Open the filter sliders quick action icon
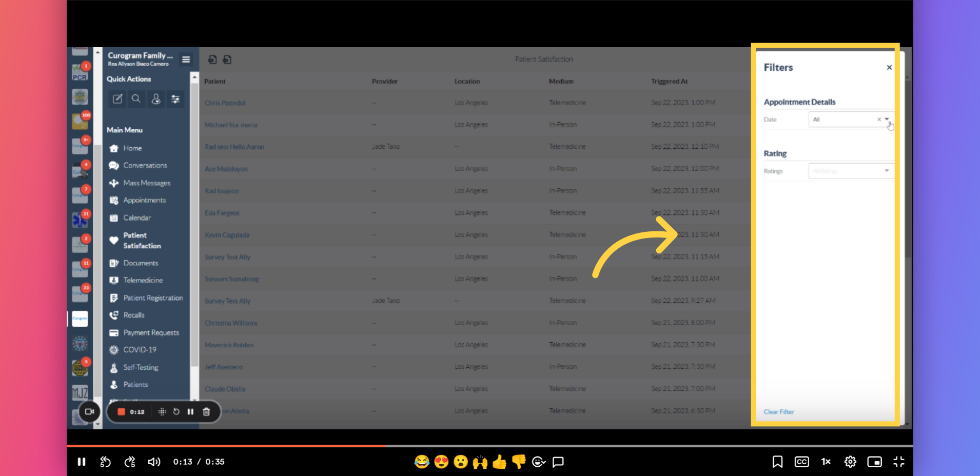The height and width of the screenshot is (476, 980). coord(175,99)
